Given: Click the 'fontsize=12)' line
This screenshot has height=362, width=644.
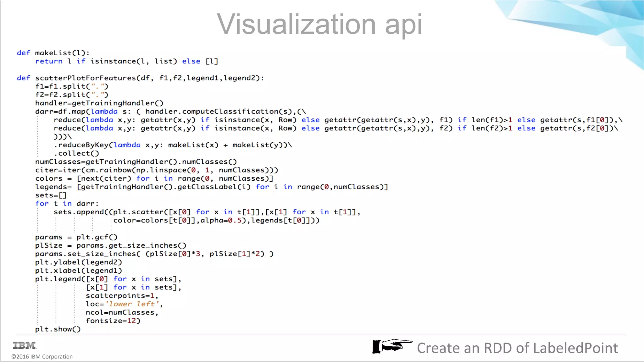Looking at the screenshot, I should tap(113, 321).
